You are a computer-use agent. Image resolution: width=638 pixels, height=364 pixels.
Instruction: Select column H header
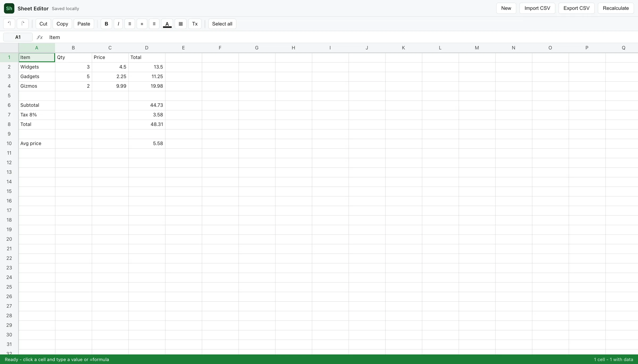click(293, 48)
